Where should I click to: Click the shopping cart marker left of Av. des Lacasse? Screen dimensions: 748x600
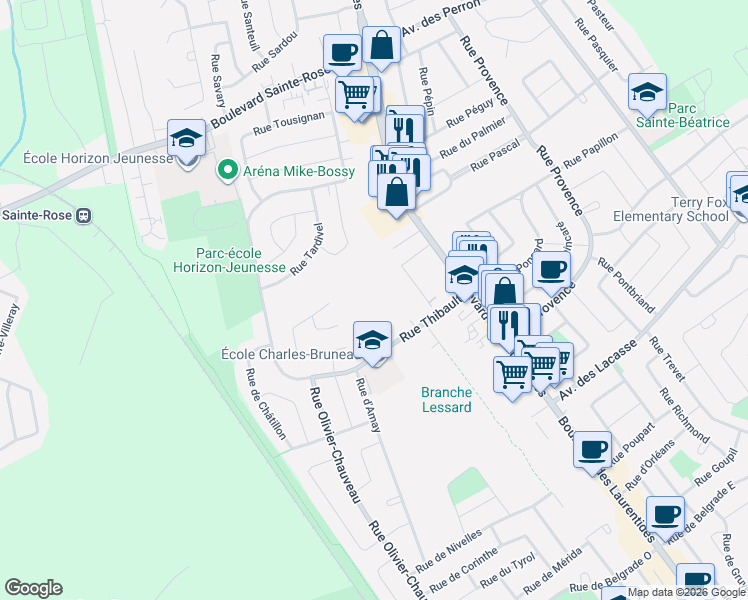pos(512,376)
